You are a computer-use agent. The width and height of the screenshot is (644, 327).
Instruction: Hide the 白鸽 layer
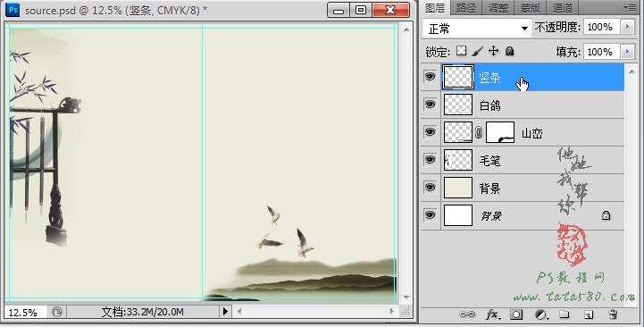(430, 105)
